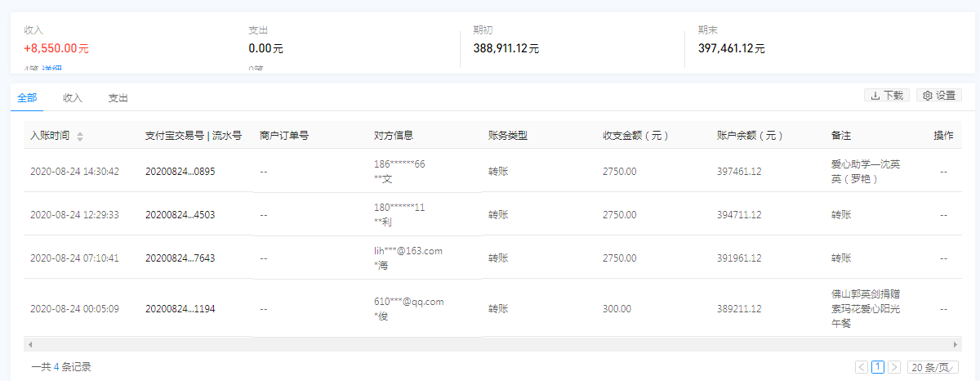Click transaction number 20200824...4503
Image resolution: width=980 pixels, height=381 pixels.
tap(180, 215)
